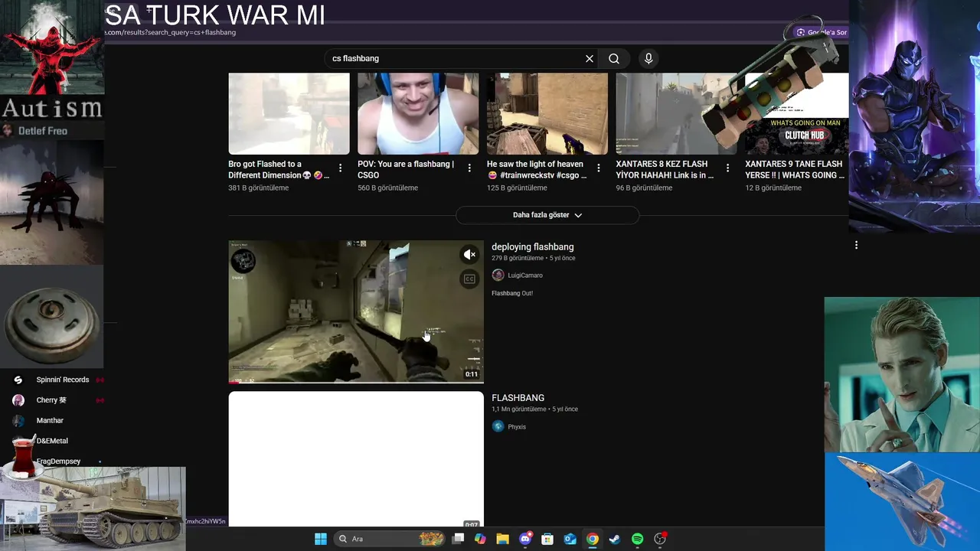Viewport: 980px width, 551px height.
Task: Open options menu for 'XANTARES 8 KEZ FLASH' short
Action: (x=727, y=168)
